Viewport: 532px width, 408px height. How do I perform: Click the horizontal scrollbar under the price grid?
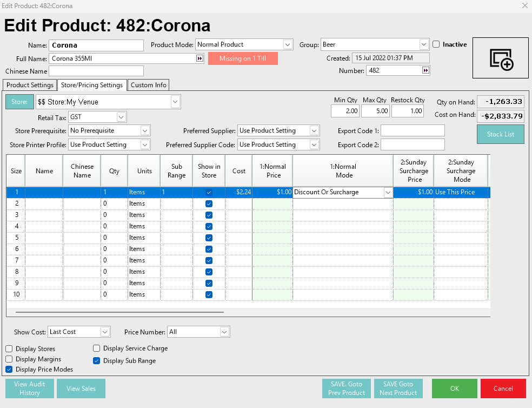(119, 312)
